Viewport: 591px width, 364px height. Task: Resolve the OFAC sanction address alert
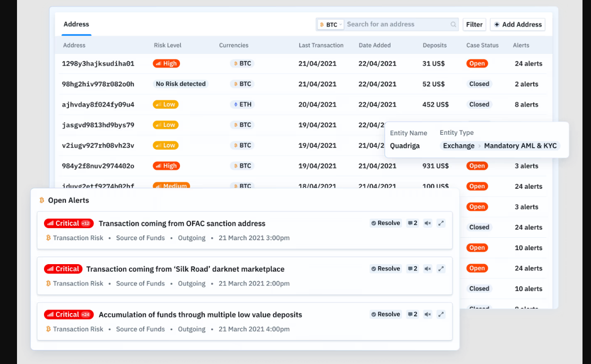click(x=385, y=223)
